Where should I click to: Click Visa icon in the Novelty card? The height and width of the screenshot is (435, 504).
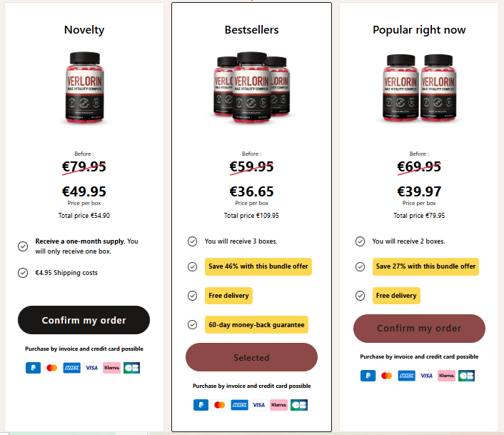[x=91, y=368]
